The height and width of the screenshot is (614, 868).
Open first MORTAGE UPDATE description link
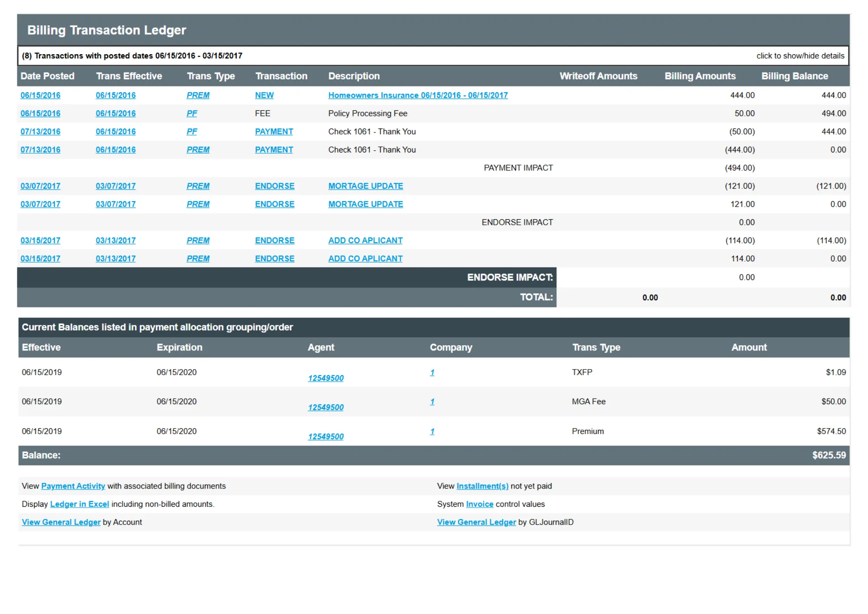point(365,186)
